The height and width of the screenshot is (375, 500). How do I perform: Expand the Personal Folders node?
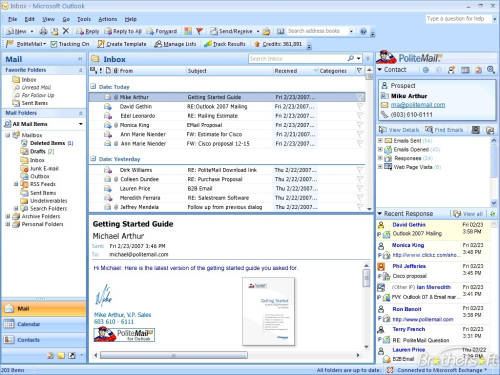click(x=8, y=224)
